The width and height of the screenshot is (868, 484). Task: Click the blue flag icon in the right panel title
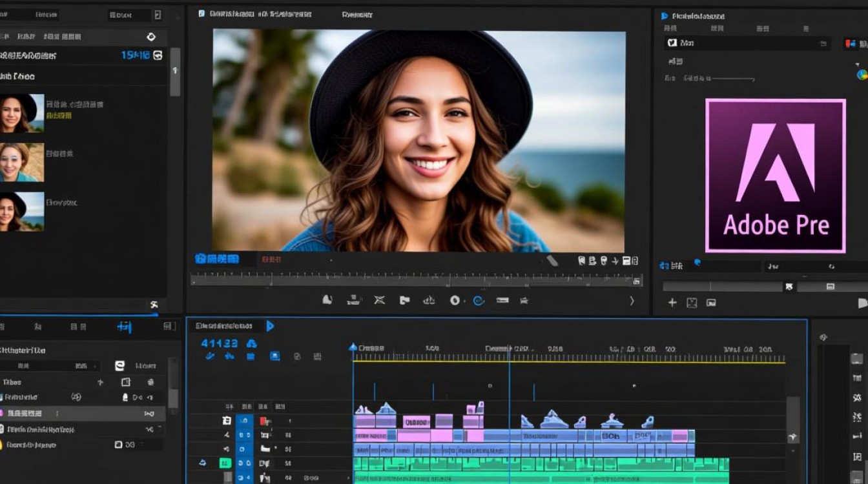tap(665, 15)
